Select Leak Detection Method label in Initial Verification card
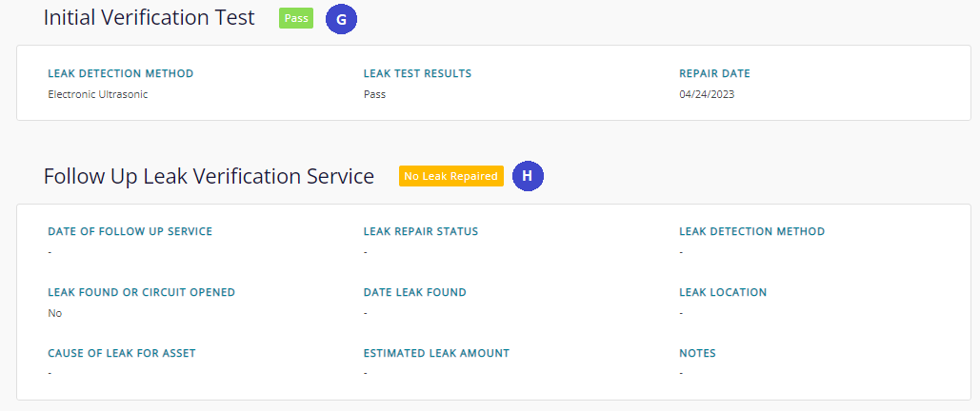This screenshot has height=411, width=980. [121, 73]
